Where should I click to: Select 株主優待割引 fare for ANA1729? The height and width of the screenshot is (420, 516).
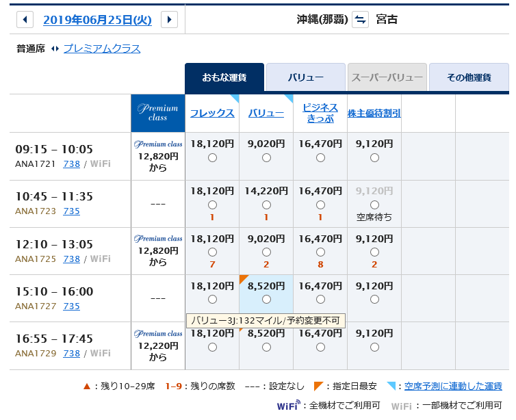coord(374,347)
